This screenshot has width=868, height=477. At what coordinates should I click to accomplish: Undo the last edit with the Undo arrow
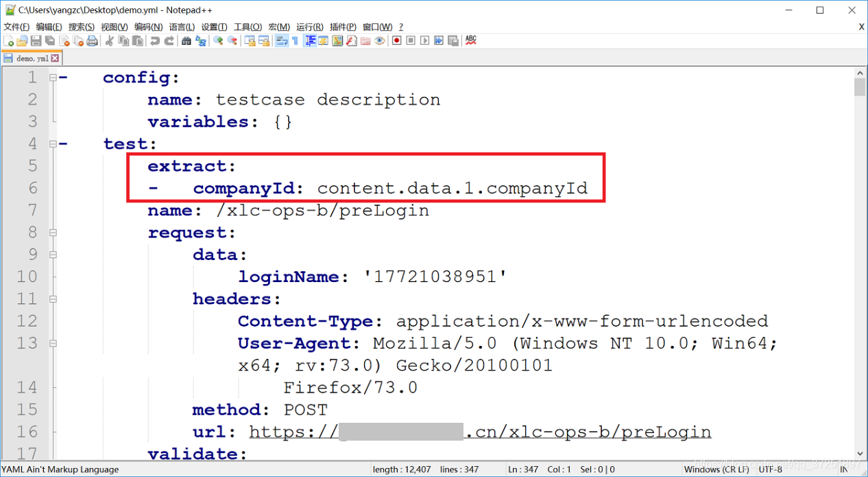pyautogui.click(x=154, y=41)
